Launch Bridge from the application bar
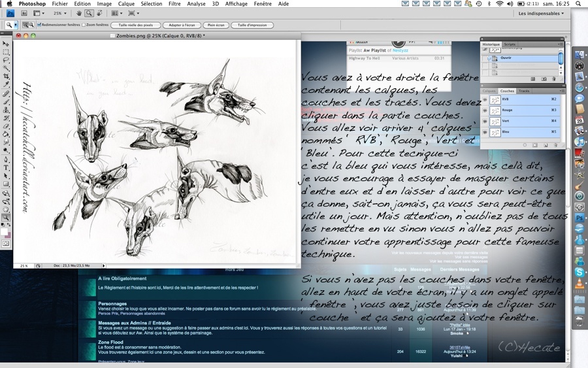The width and height of the screenshot is (588, 368). click(x=24, y=13)
